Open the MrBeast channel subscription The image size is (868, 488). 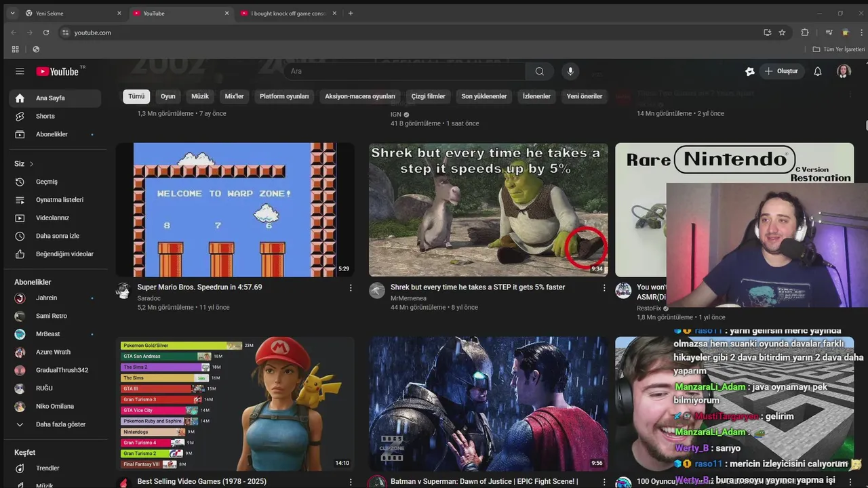point(55,334)
